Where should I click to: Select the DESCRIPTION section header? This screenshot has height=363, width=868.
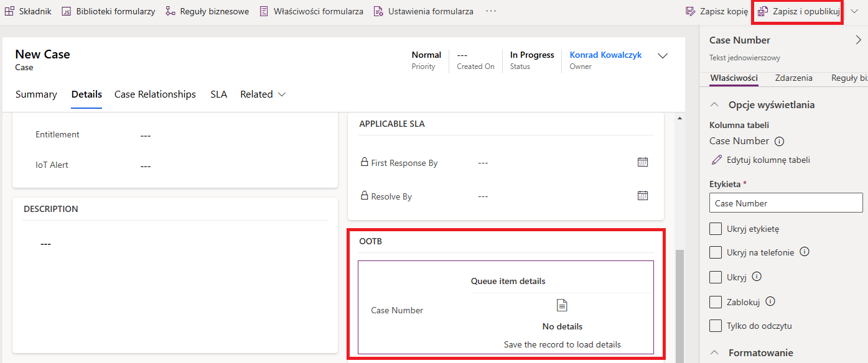pyautogui.click(x=51, y=209)
